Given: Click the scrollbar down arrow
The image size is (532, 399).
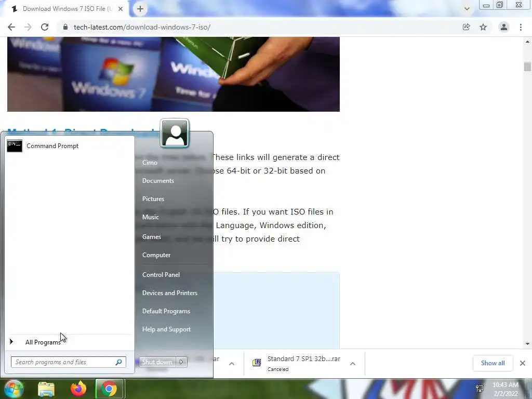Looking at the screenshot, I should [x=527, y=344].
